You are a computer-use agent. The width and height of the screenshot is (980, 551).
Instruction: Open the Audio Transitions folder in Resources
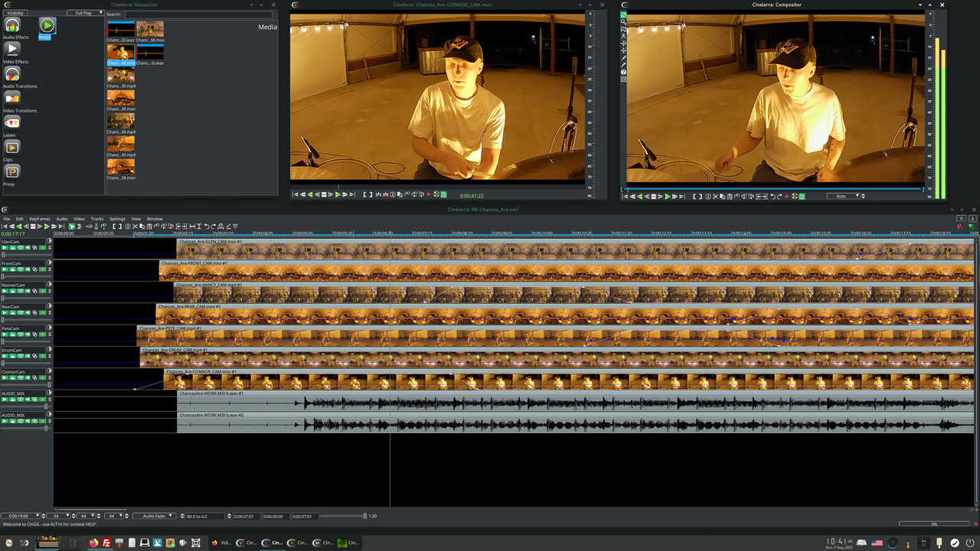(x=12, y=74)
